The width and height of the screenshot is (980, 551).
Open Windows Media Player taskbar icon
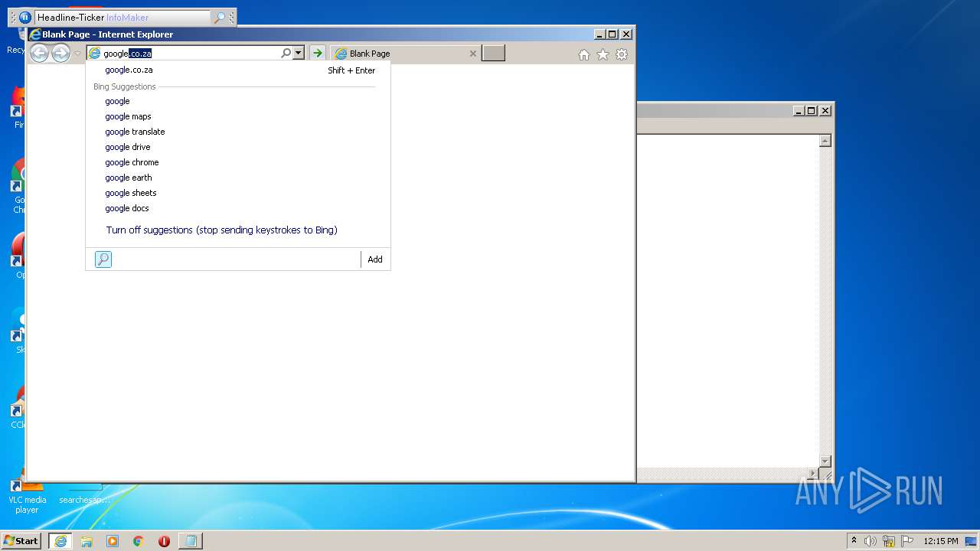pos(113,541)
